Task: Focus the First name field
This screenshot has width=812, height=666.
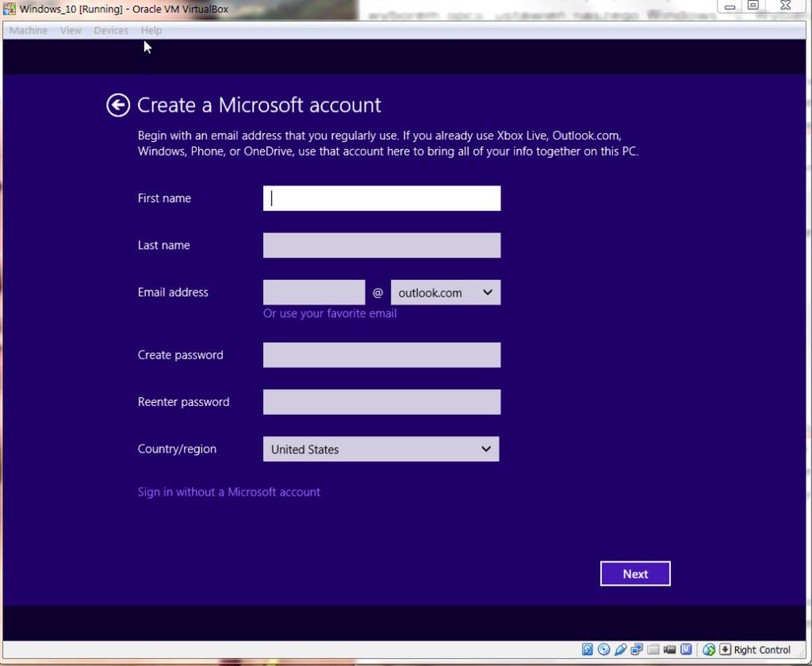Action: [381, 198]
